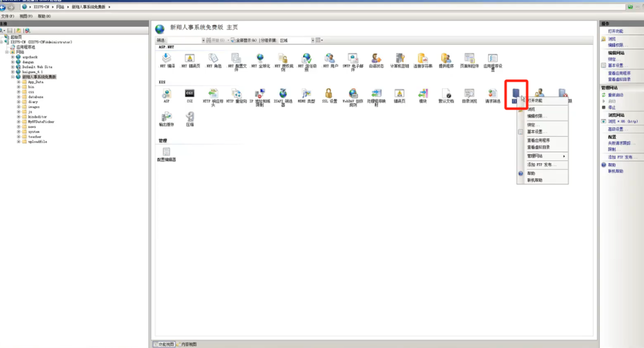The height and width of the screenshot is (348, 644).
Task: Click the back navigation arrow button
Action: (3, 7)
